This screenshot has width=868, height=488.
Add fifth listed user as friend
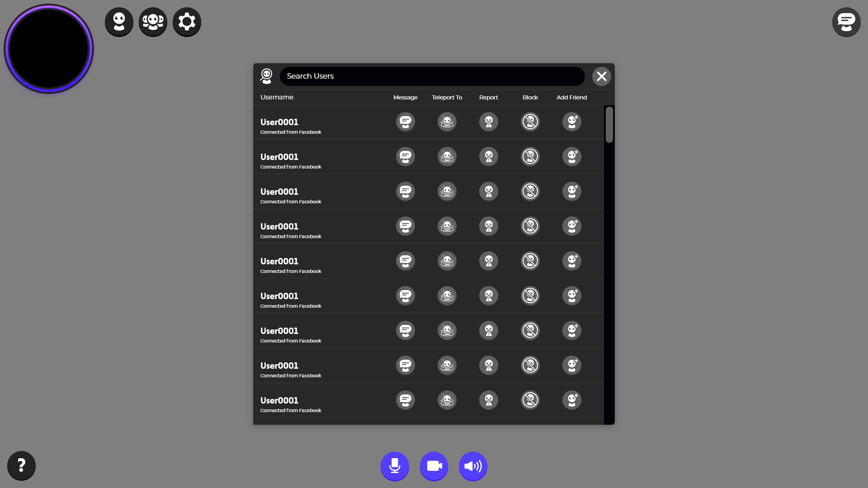(571, 261)
